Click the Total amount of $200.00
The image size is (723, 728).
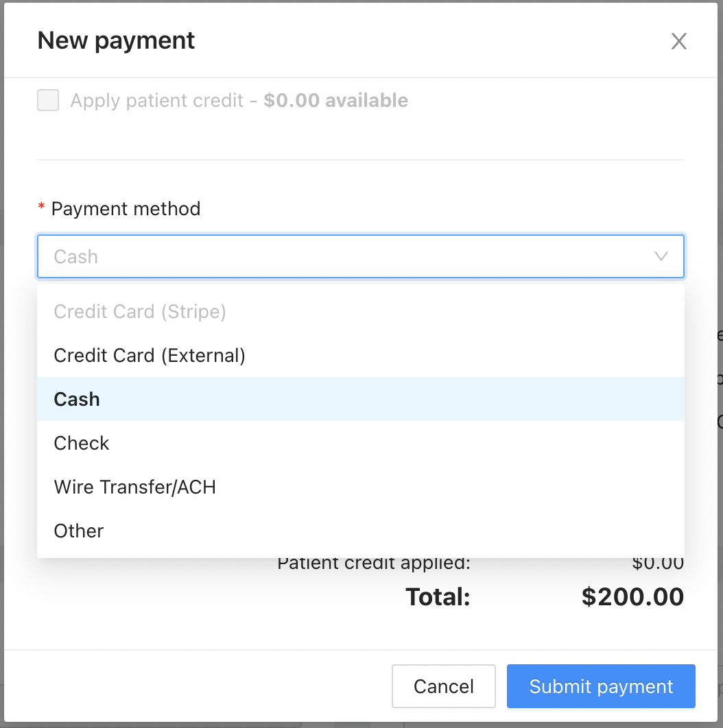632,596
